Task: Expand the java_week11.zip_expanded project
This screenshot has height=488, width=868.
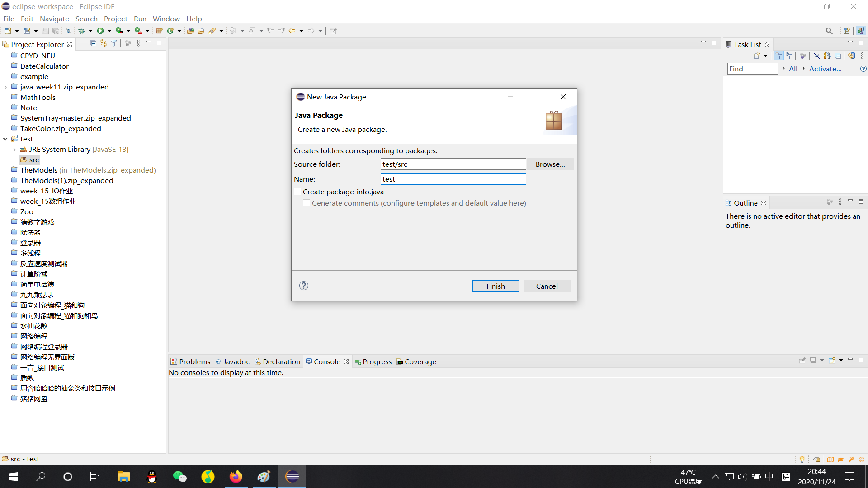Action: click(x=5, y=87)
